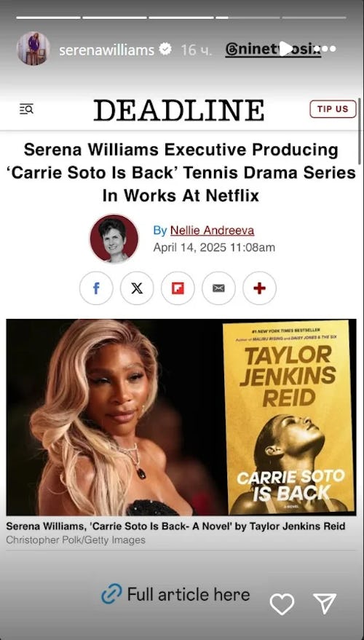Image resolution: width=364 pixels, height=640 pixels.
Task: Open the Full article here link
Action: pyautogui.click(x=175, y=594)
